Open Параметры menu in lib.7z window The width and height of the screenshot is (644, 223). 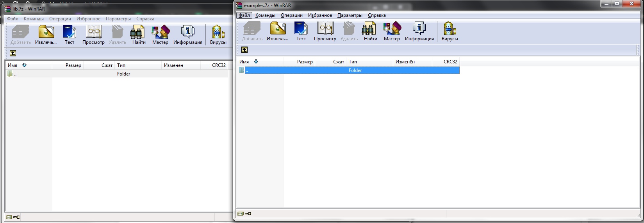pyautogui.click(x=118, y=19)
